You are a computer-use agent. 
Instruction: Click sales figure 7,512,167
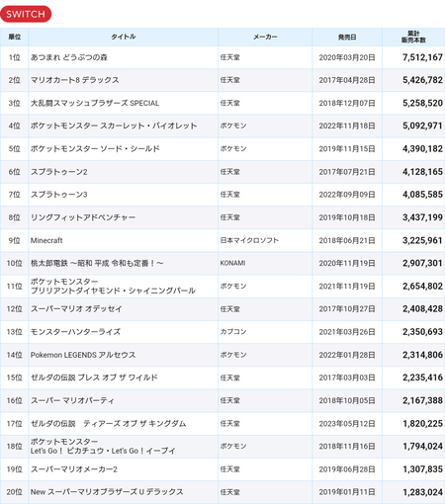pos(422,57)
